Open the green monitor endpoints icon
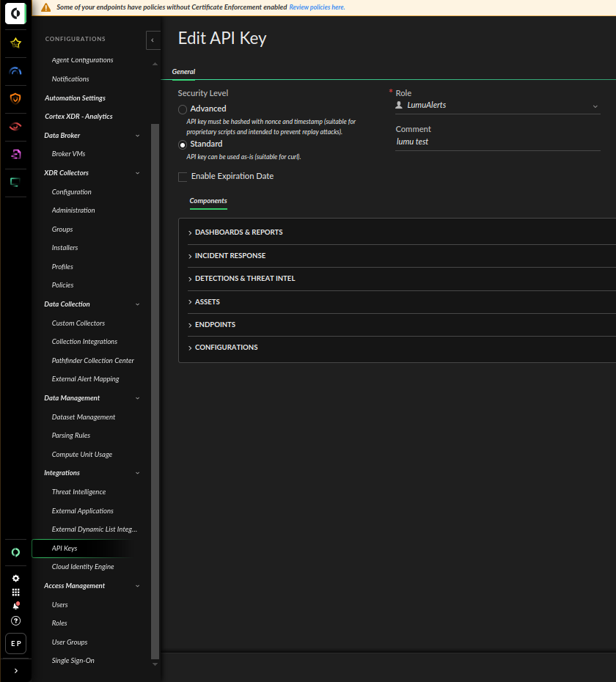 point(15,182)
